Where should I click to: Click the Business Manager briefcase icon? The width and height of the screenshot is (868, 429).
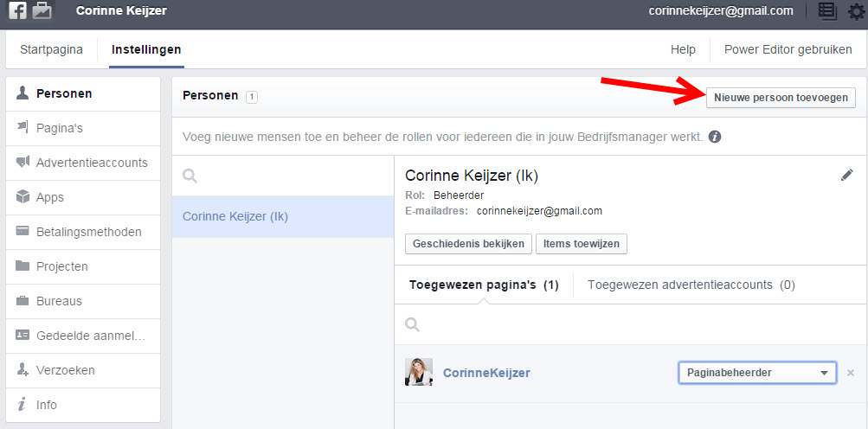tap(42, 10)
